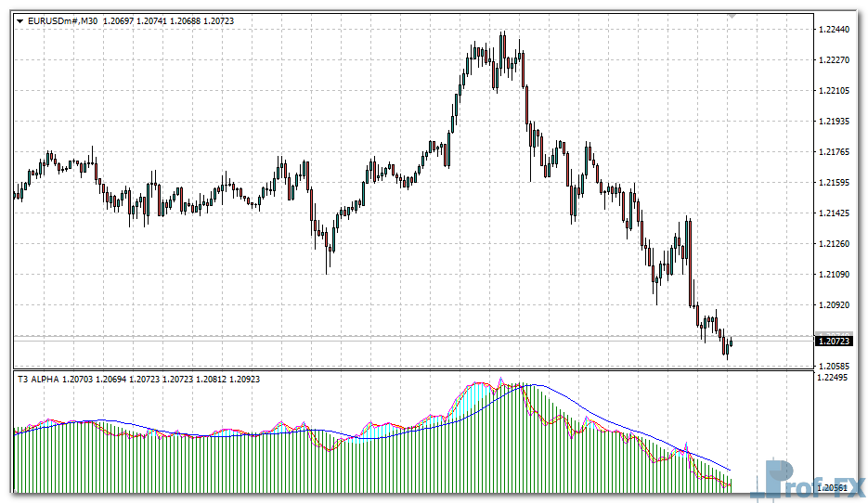868x503 pixels.
Task: Click the 1.22105 price axis label
Action: [834, 91]
